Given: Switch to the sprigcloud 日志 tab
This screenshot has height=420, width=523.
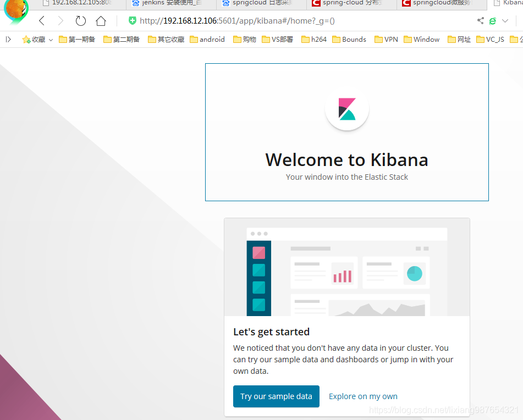Looking at the screenshot, I should point(262,3).
